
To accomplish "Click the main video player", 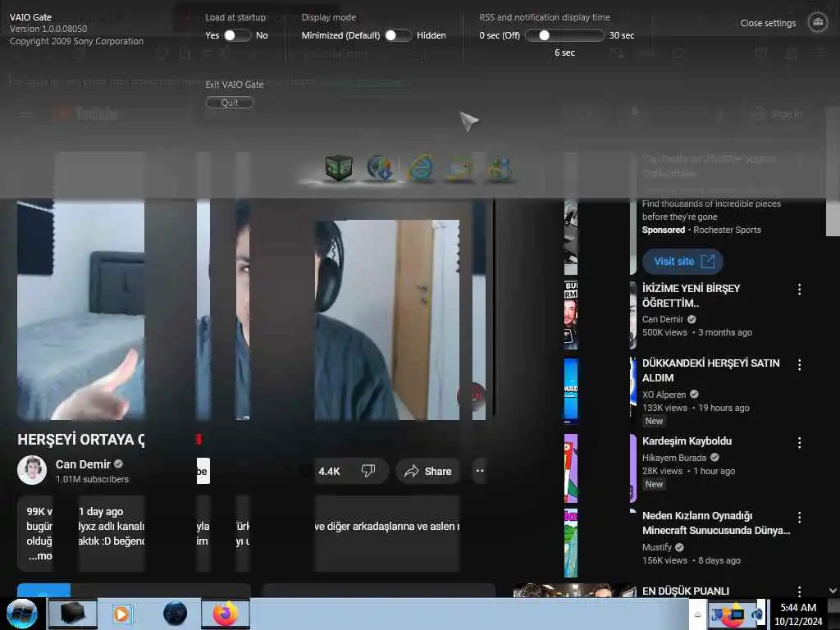I will click(252, 309).
